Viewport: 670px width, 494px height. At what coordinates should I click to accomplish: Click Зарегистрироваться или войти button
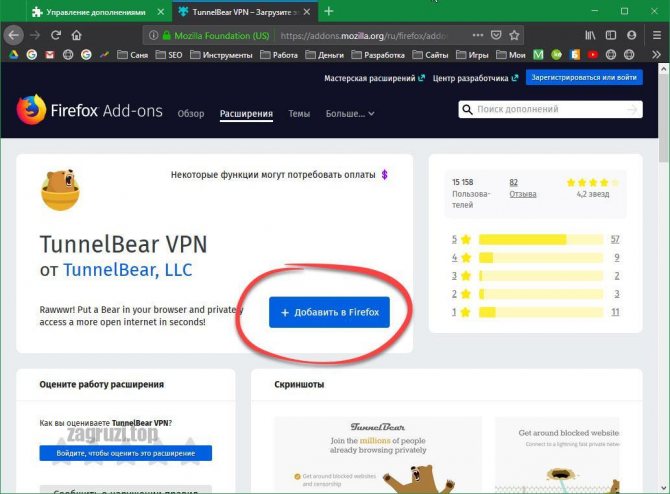[584, 78]
